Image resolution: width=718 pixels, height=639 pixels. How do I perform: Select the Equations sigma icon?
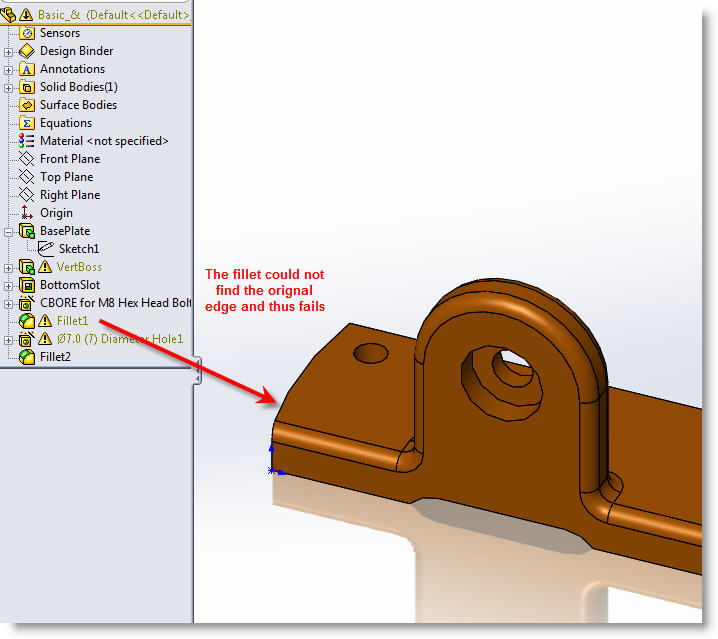(x=28, y=123)
